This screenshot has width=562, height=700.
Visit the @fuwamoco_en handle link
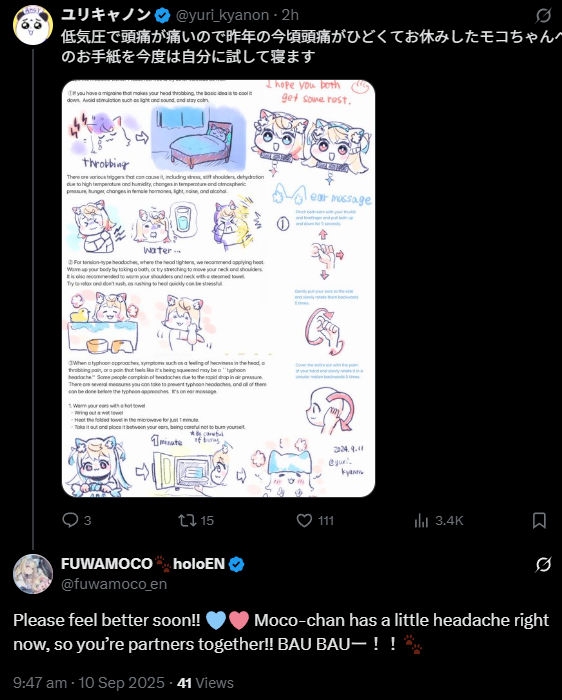coord(114,584)
